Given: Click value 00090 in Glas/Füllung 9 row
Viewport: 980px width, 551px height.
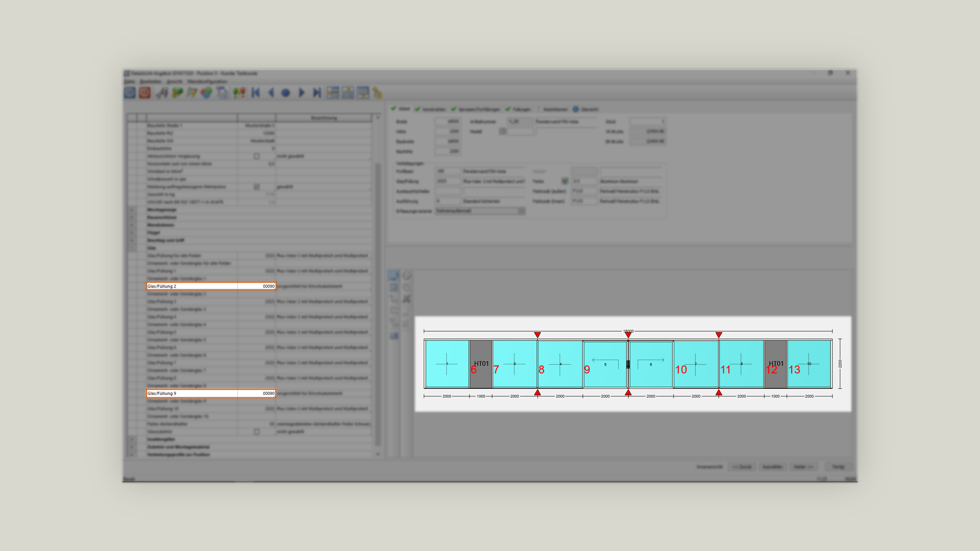Looking at the screenshot, I should pyautogui.click(x=268, y=393).
